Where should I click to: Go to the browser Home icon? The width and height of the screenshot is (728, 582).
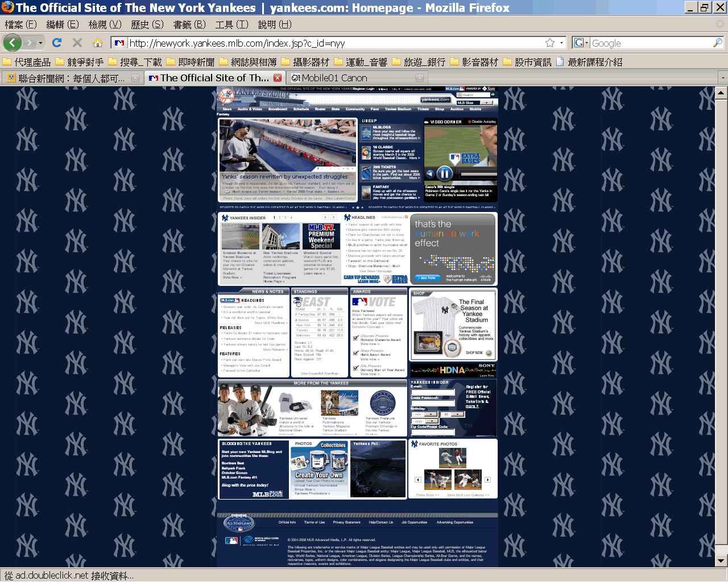pos(98,43)
